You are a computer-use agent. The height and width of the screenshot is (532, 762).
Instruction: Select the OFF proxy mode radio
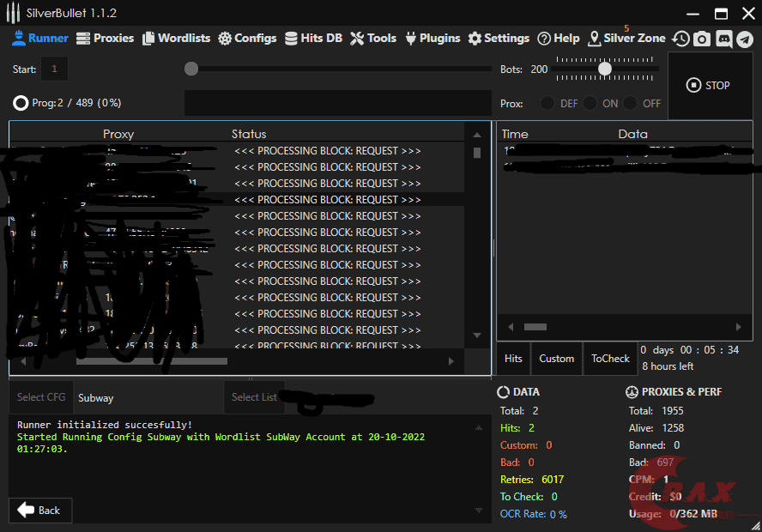tap(631, 103)
